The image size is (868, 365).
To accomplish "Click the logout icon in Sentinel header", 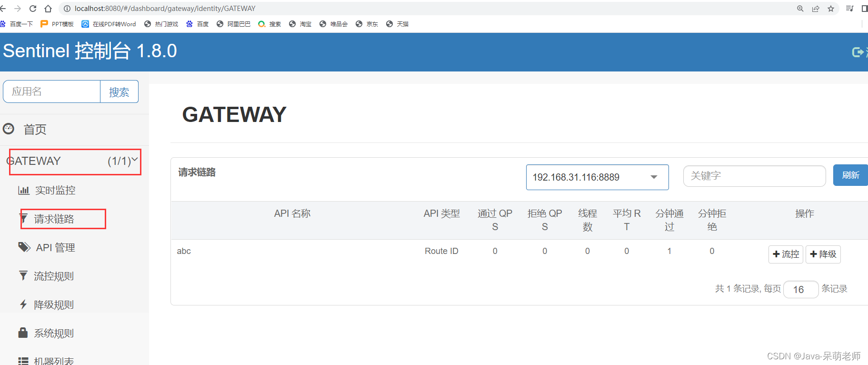I will tap(858, 52).
